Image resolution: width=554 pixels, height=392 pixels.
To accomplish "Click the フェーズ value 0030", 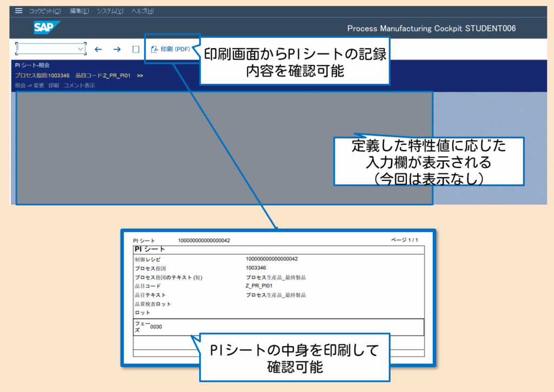I will [156, 327].
